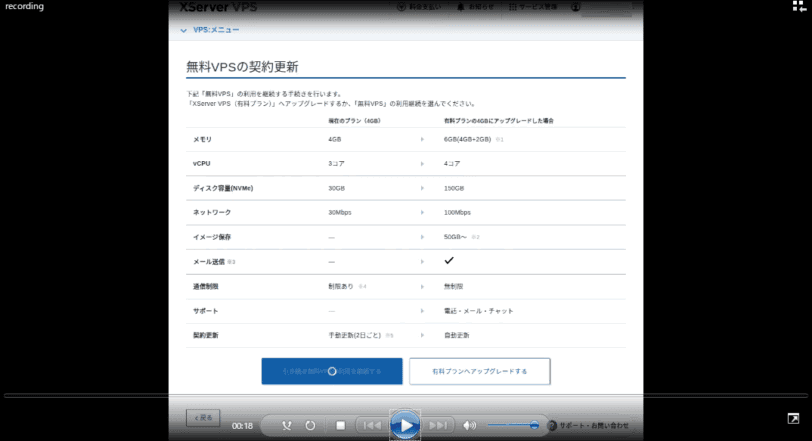Viewport: 812px width, 441px height.
Task: Click the ネットワーク row label
Action: 212,213
